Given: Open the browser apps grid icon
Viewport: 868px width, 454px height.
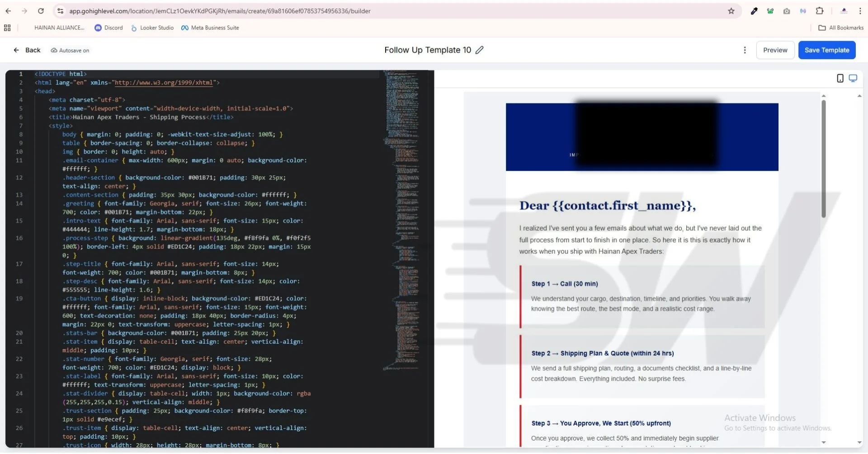Looking at the screenshot, I should tap(7, 28).
